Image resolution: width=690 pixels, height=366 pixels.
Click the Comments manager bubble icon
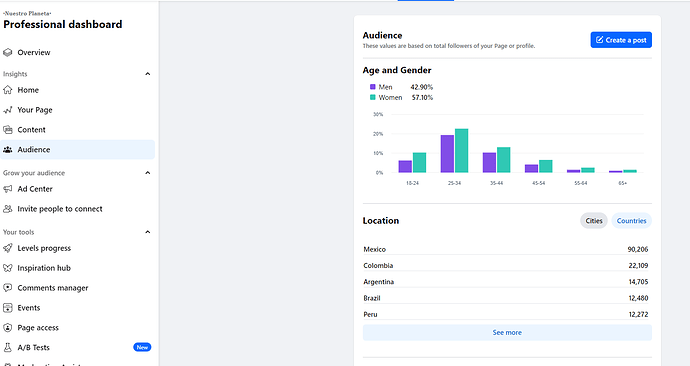click(x=7, y=288)
